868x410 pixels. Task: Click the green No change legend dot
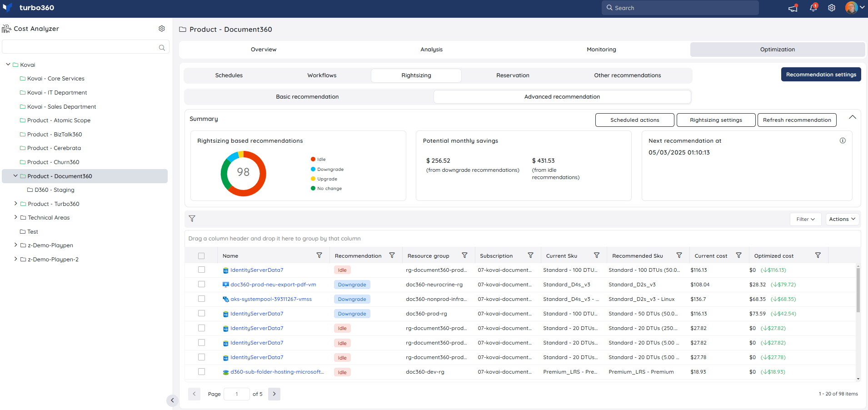coord(313,188)
